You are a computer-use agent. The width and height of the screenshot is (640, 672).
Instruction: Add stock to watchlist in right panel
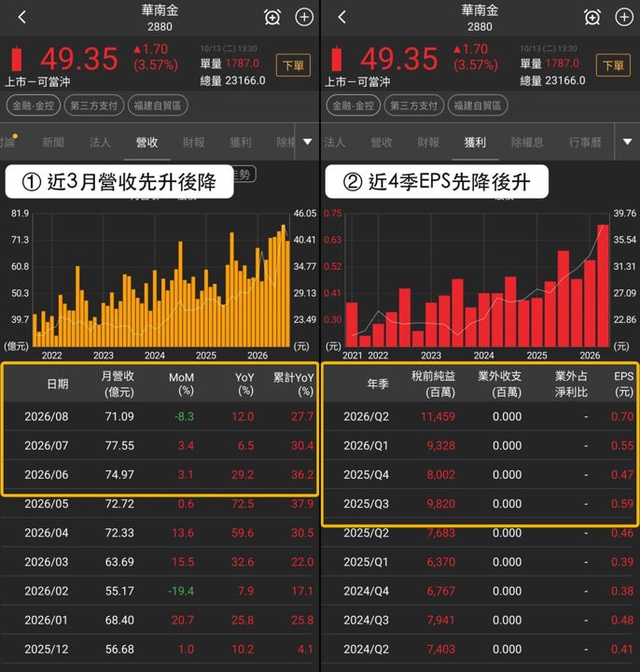(624, 18)
